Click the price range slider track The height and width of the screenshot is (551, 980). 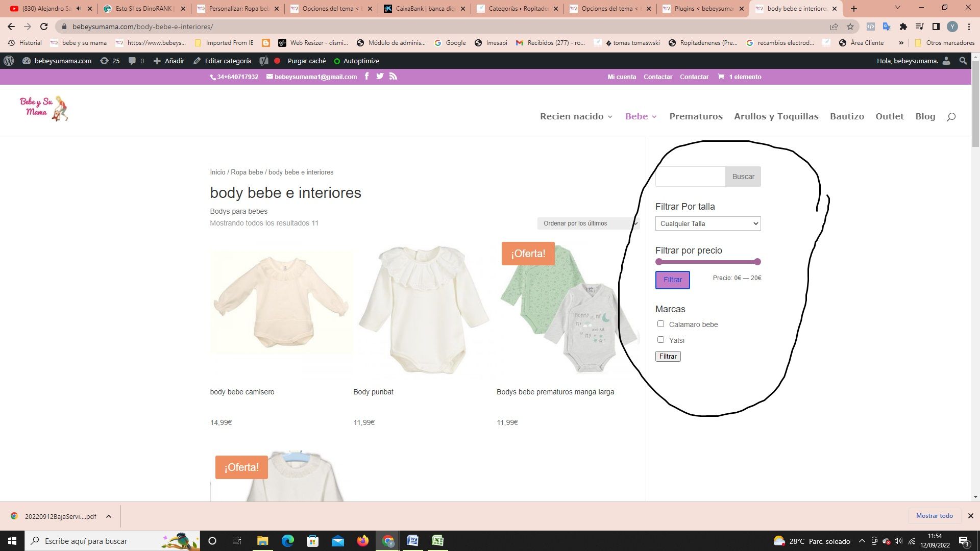pyautogui.click(x=708, y=262)
